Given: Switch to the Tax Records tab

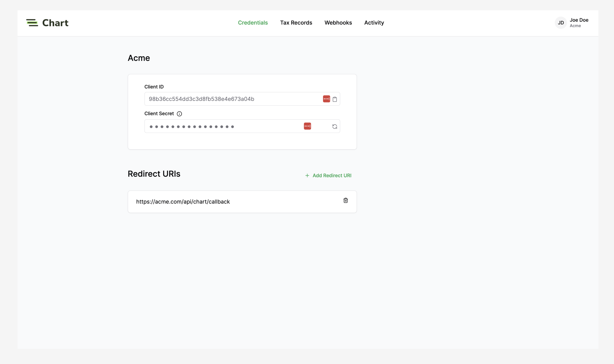Looking at the screenshot, I should tap(296, 23).
